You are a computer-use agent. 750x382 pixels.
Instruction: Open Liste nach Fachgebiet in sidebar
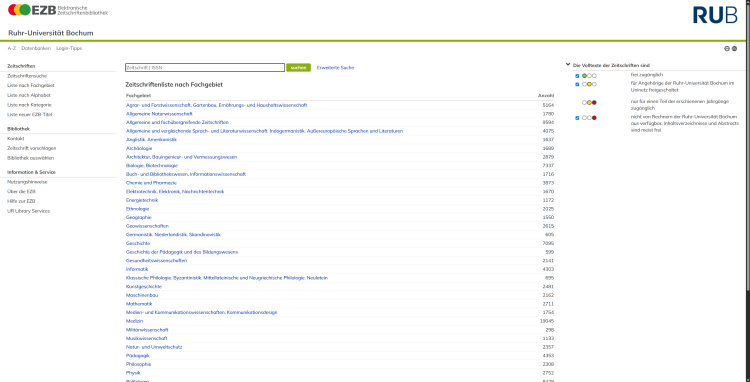point(31,86)
